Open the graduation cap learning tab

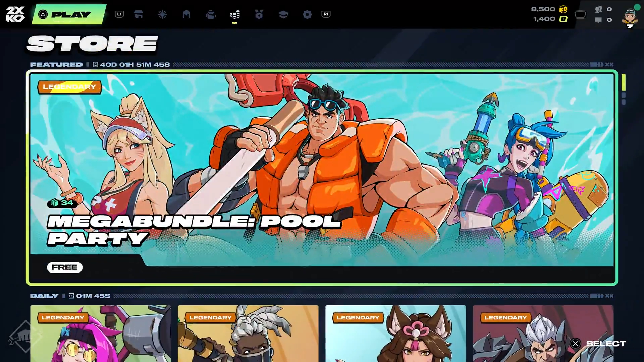[283, 14]
